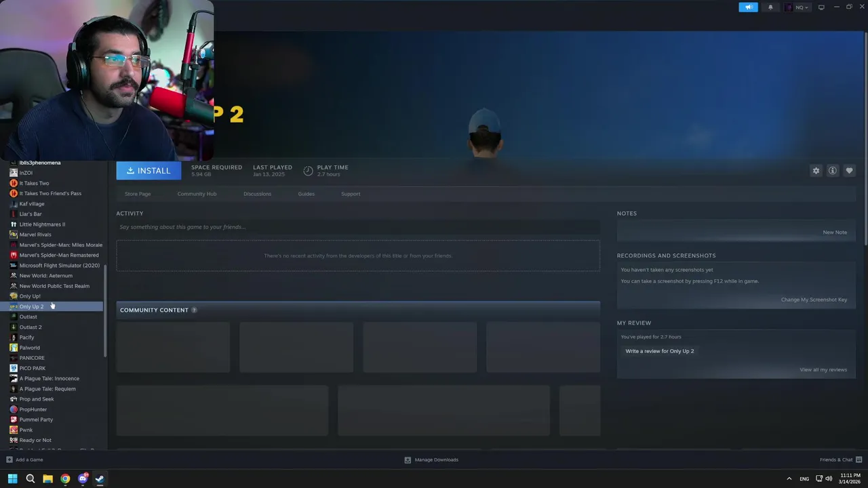
Task: Click the activity status input field
Action: pos(358,227)
